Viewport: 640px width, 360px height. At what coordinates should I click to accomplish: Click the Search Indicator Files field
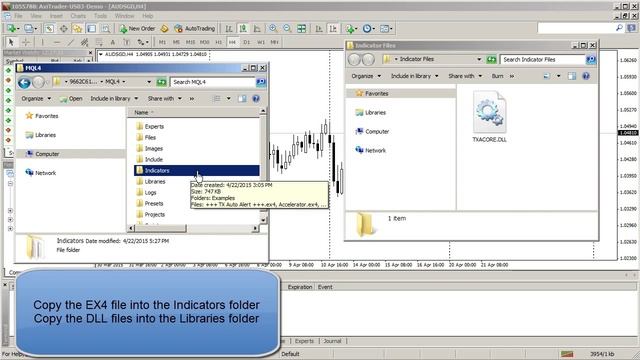pyautogui.click(x=542, y=60)
